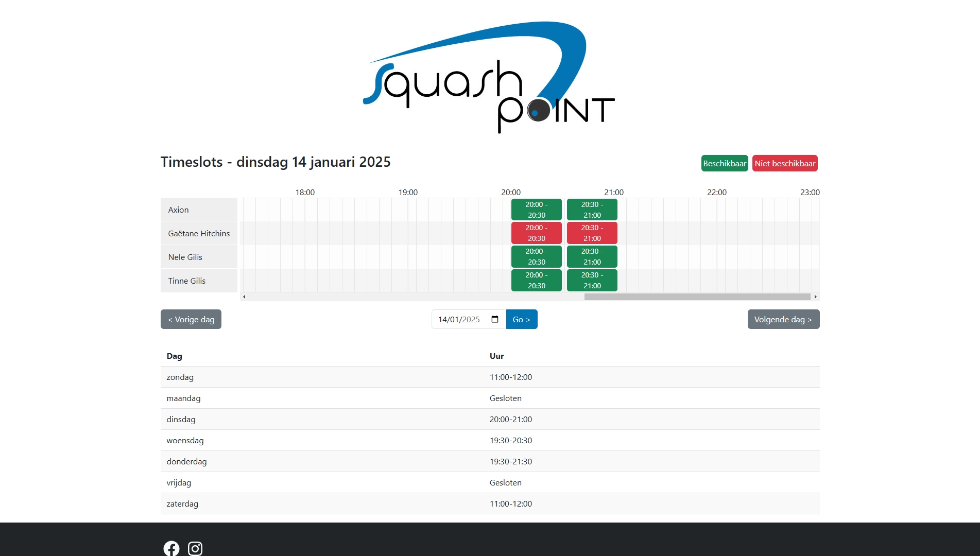
Task: Click the green Beschikbaar legend badge
Action: coord(724,163)
